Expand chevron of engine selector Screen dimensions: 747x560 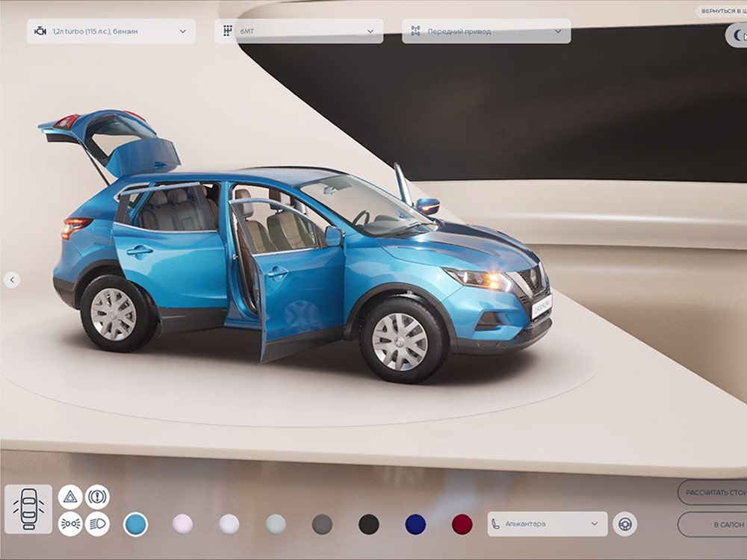click(182, 31)
